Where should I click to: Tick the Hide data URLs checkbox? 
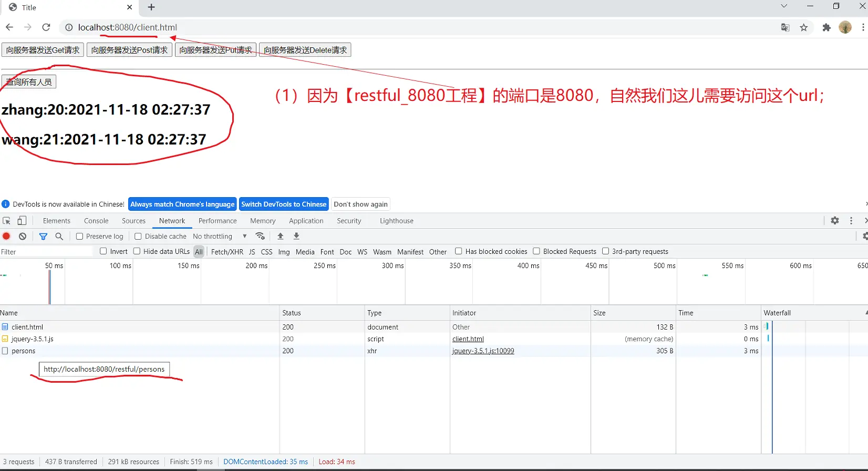click(137, 251)
